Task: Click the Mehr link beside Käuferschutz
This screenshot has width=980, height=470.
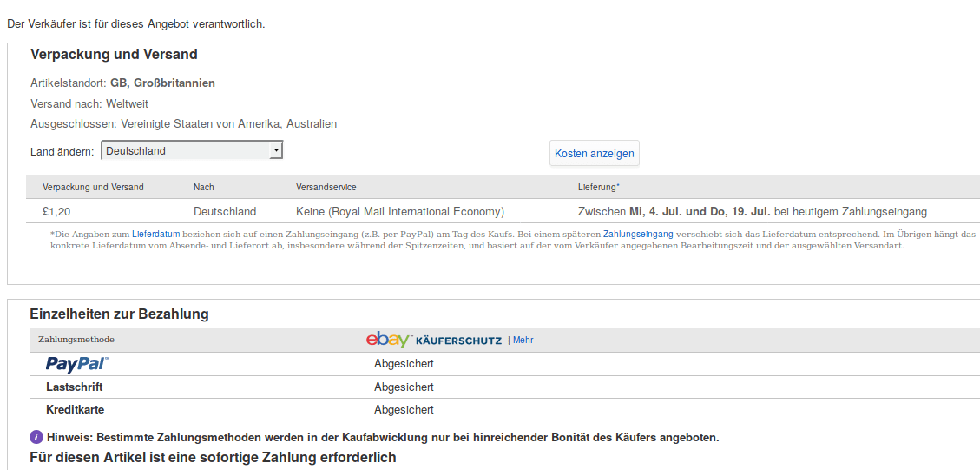Action: click(523, 341)
